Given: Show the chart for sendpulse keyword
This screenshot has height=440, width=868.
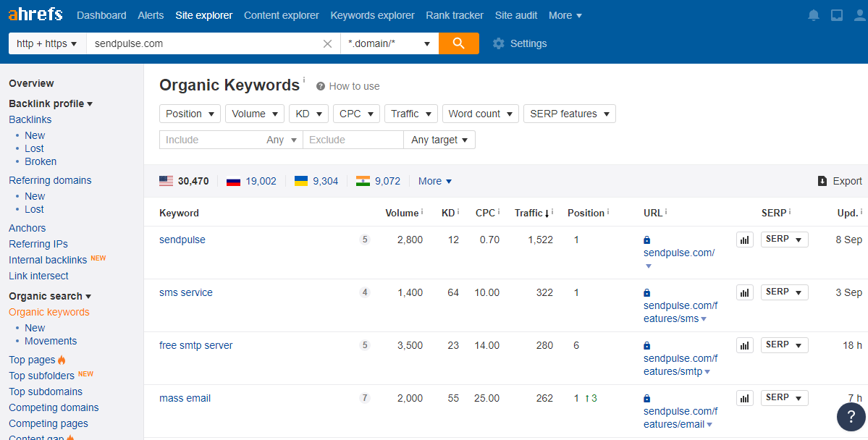Looking at the screenshot, I should (x=744, y=240).
